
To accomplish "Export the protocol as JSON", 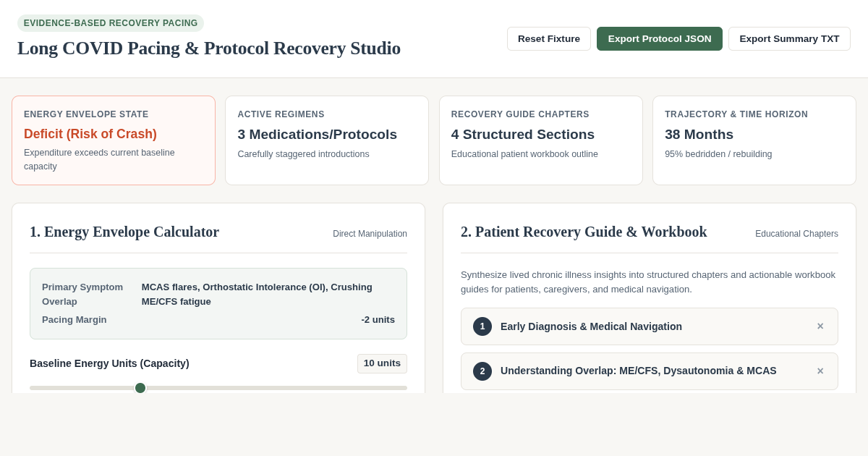I will [x=660, y=39].
